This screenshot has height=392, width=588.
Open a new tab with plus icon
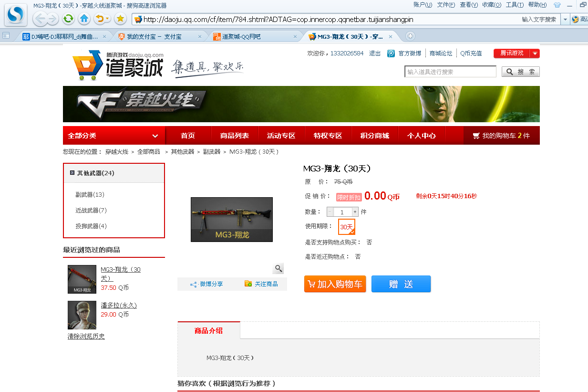(x=410, y=36)
